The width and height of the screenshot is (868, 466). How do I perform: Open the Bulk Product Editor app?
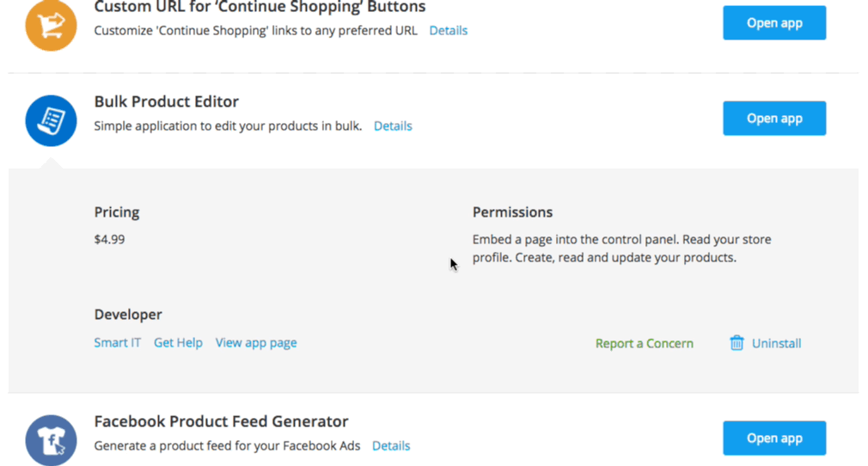coord(773,118)
